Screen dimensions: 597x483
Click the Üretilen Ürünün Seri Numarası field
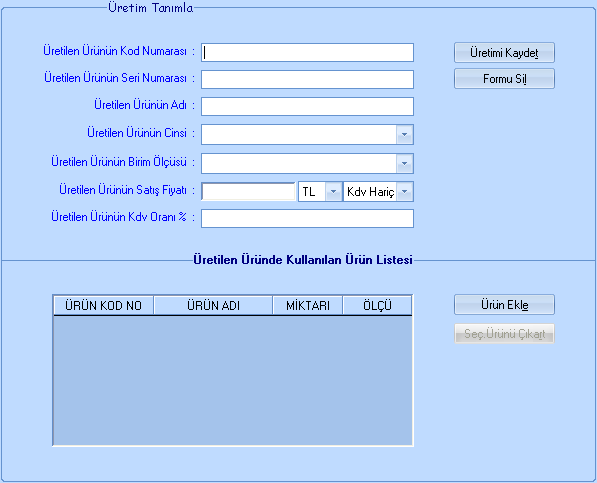point(307,80)
